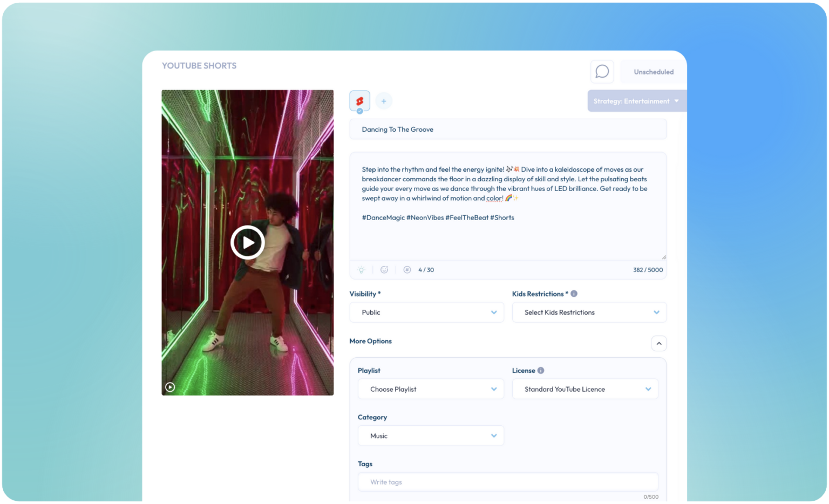This screenshot has width=829, height=504.
Task: View the Kids Restrictions info tooltip icon
Action: 574,294
